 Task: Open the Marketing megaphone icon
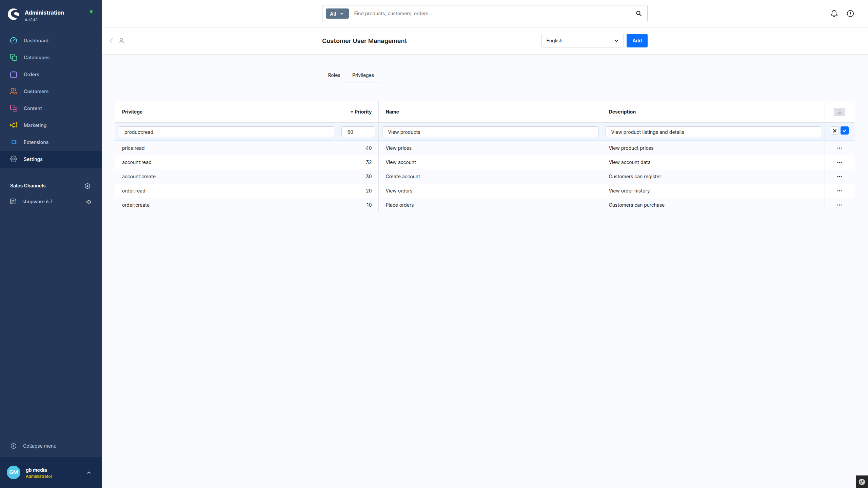coord(14,125)
